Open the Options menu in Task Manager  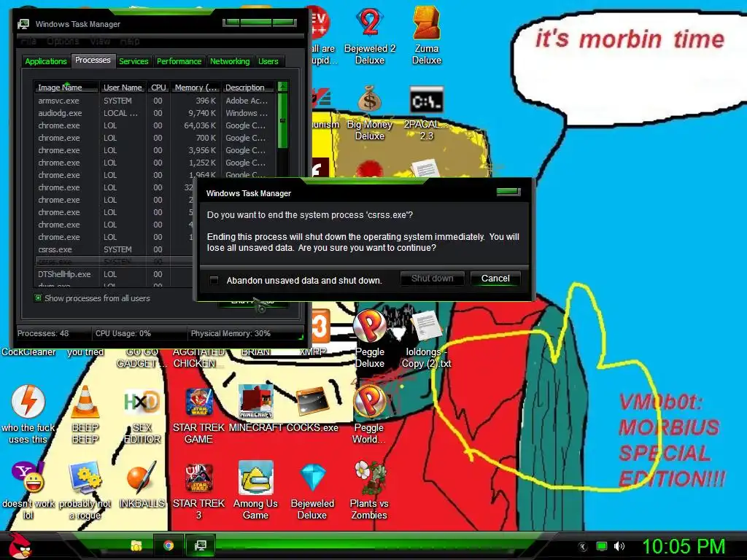tap(63, 42)
